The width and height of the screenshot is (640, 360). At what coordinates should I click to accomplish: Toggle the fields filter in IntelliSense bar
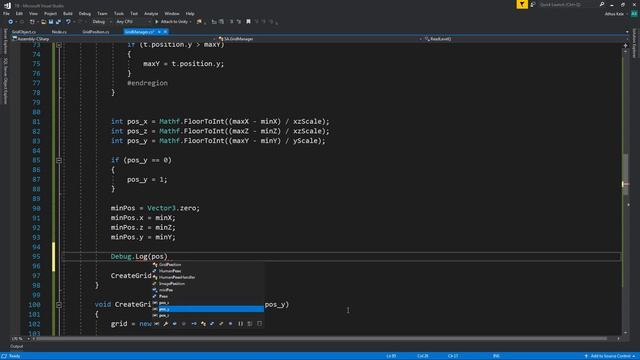pos(174,324)
